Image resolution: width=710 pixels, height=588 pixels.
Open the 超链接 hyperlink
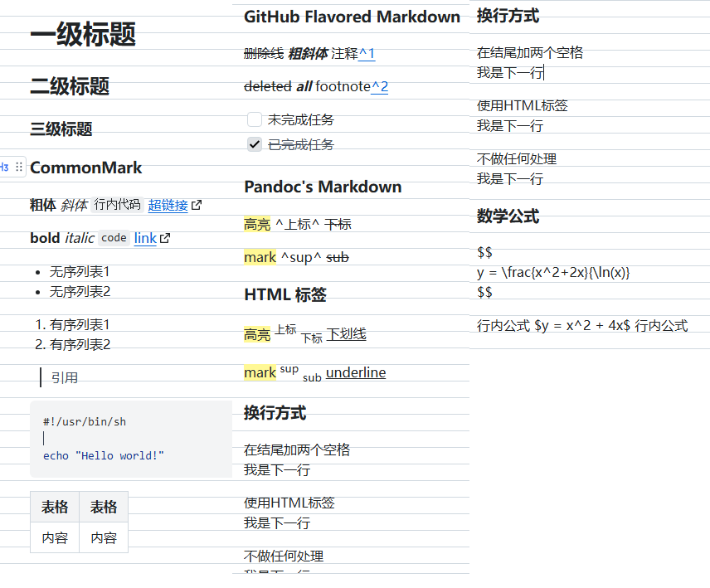[168, 205]
